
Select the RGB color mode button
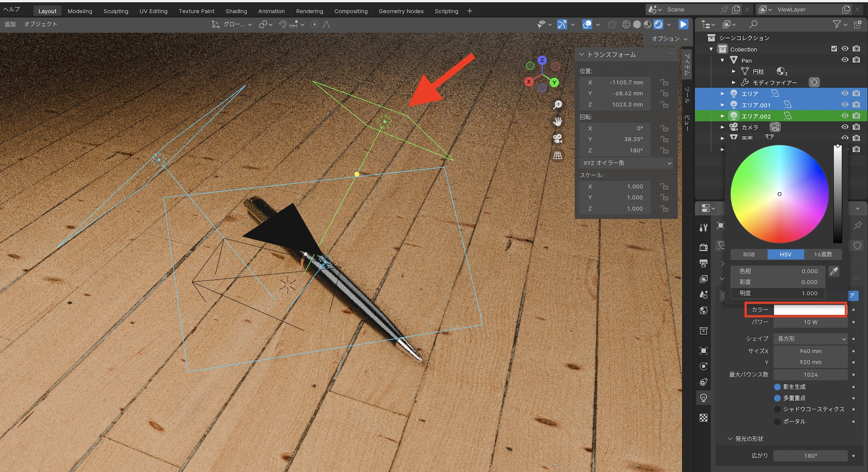click(749, 255)
